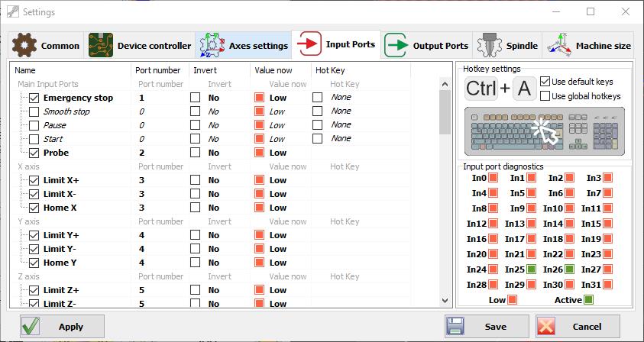Viewport: 644px width, 342px height.
Task: Click the scrollbar down arrow
Action: pos(445,300)
